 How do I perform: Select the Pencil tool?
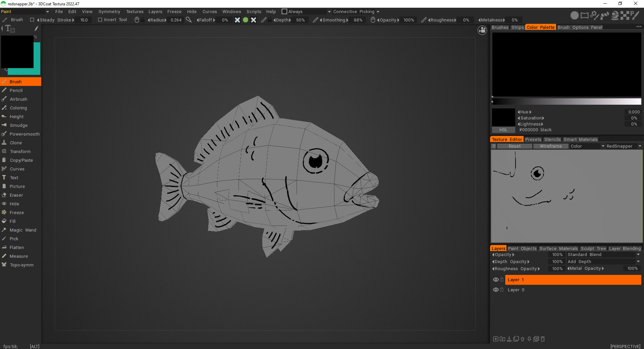pos(20,90)
